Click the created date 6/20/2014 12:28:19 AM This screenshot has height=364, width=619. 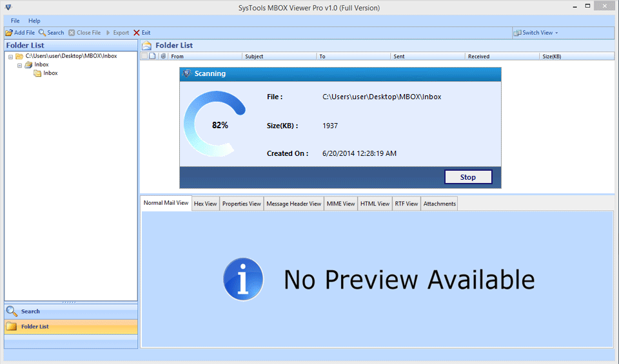(359, 153)
